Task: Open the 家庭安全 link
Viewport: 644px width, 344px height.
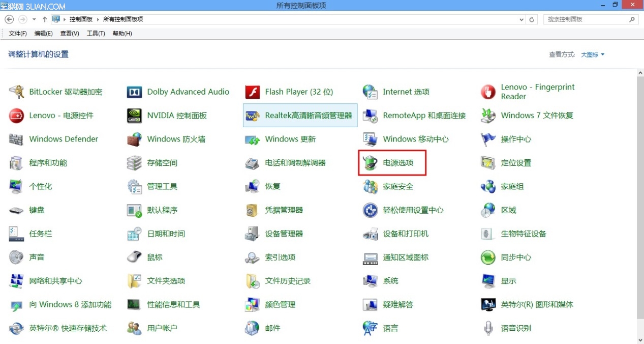Action: click(x=398, y=186)
